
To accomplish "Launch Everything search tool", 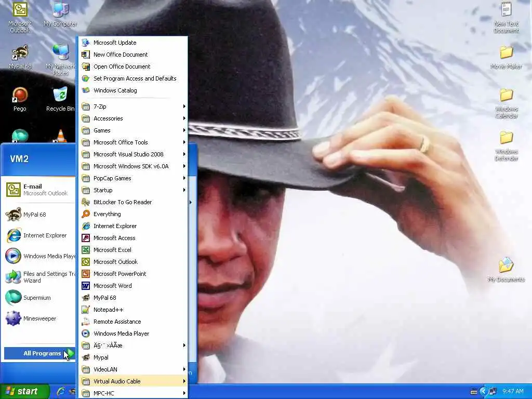I will point(133,214).
